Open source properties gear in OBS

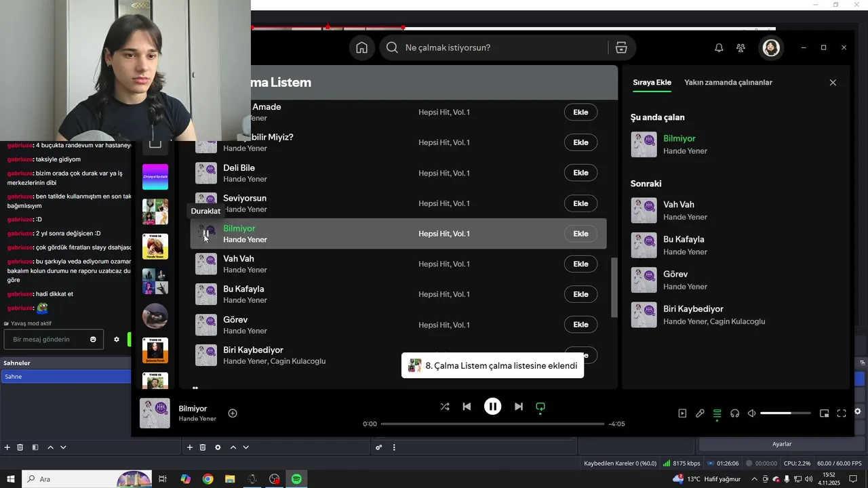218,447
